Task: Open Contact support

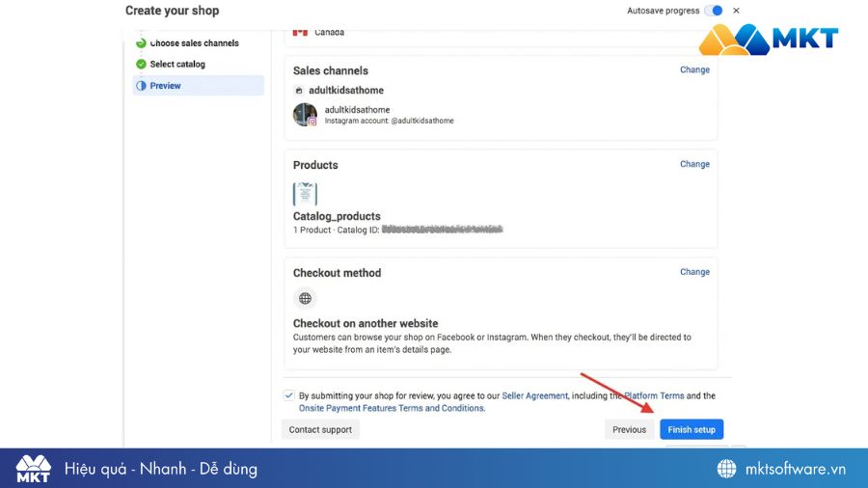Action: coord(320,429)
